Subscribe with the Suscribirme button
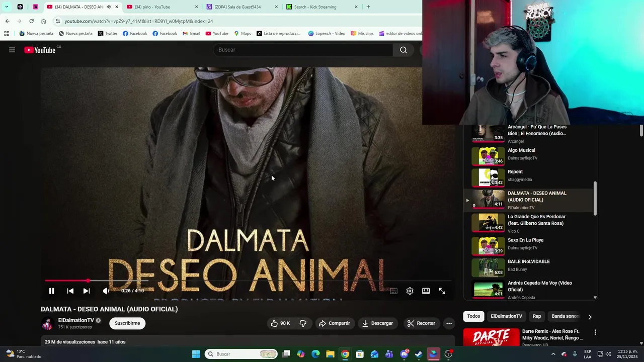Viewport: 644px width, 362px height. tap(127, 323)
